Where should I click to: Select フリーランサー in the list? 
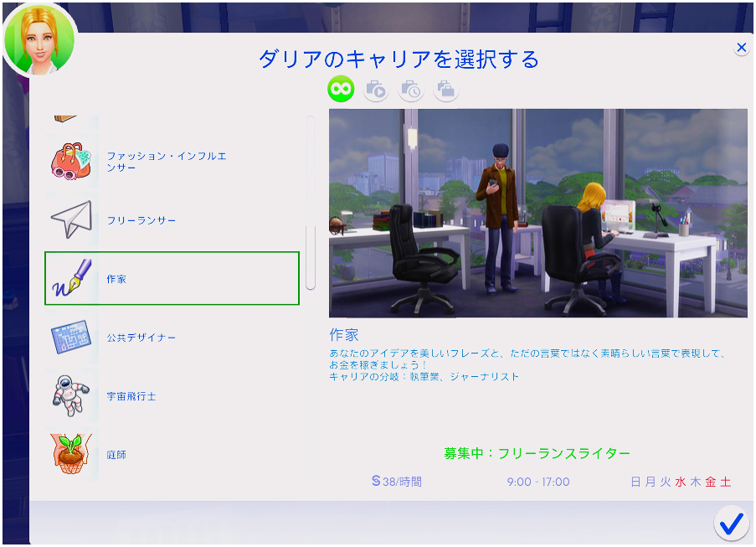[141, 220]
